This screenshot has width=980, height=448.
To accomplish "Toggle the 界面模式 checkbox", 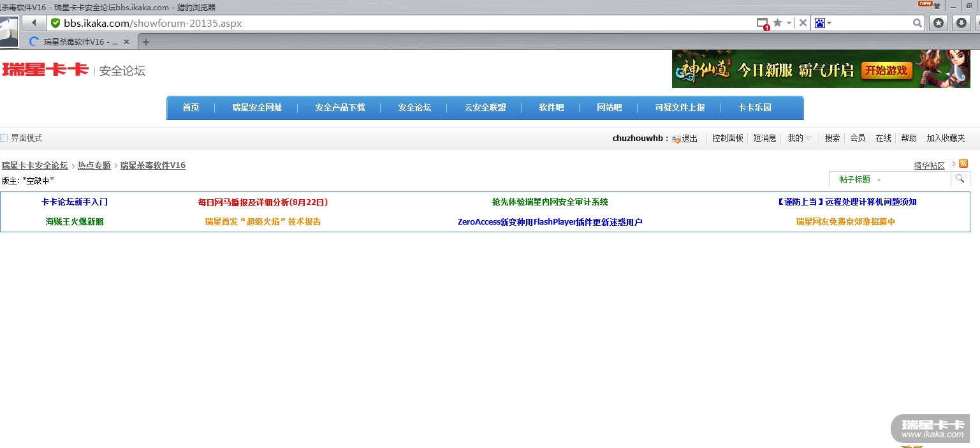I will coord(4,138).
